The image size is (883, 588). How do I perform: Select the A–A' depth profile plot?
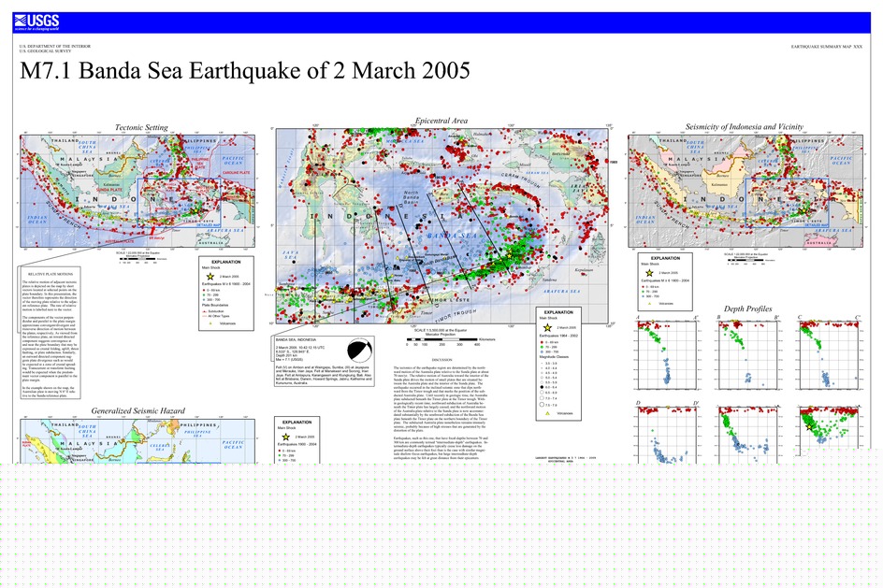click(x=667, y=355)
